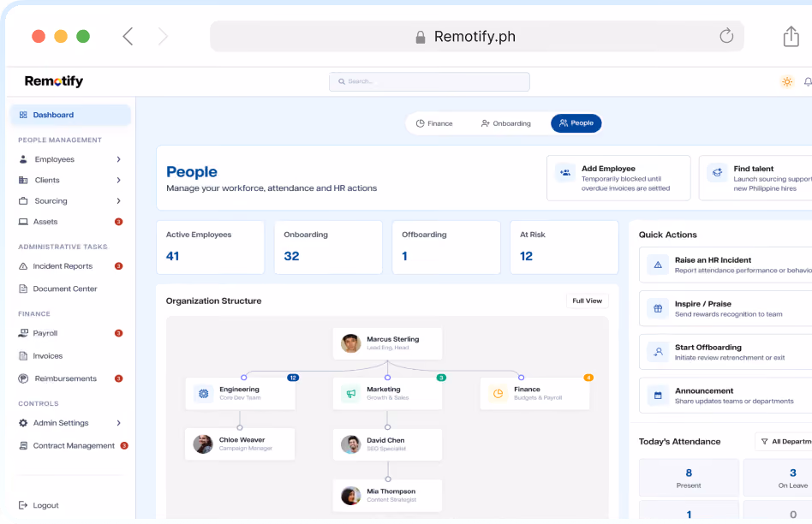The image size is (812, 524).
Task: Open the Offboarding stat card
Action: 446,247
